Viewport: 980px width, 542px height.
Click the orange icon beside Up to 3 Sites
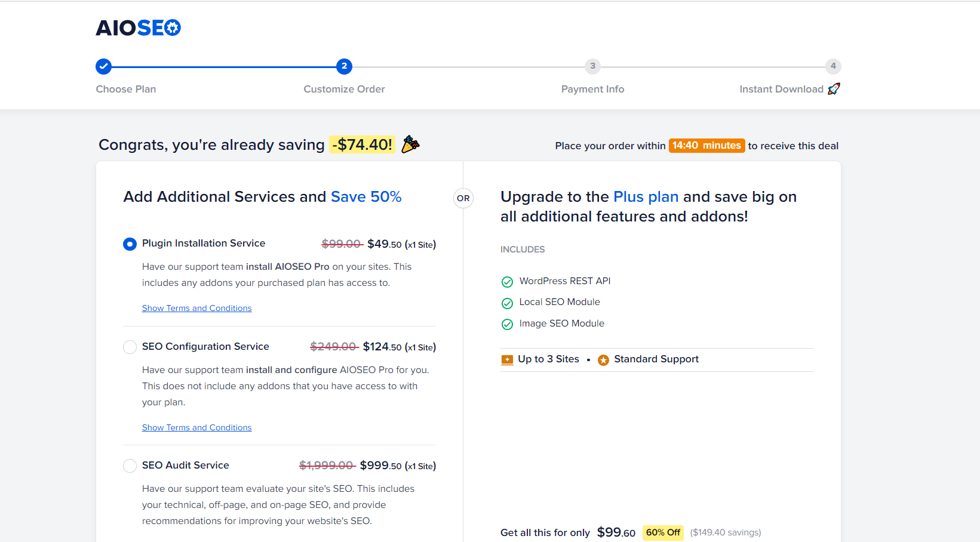tap(507, 359)
